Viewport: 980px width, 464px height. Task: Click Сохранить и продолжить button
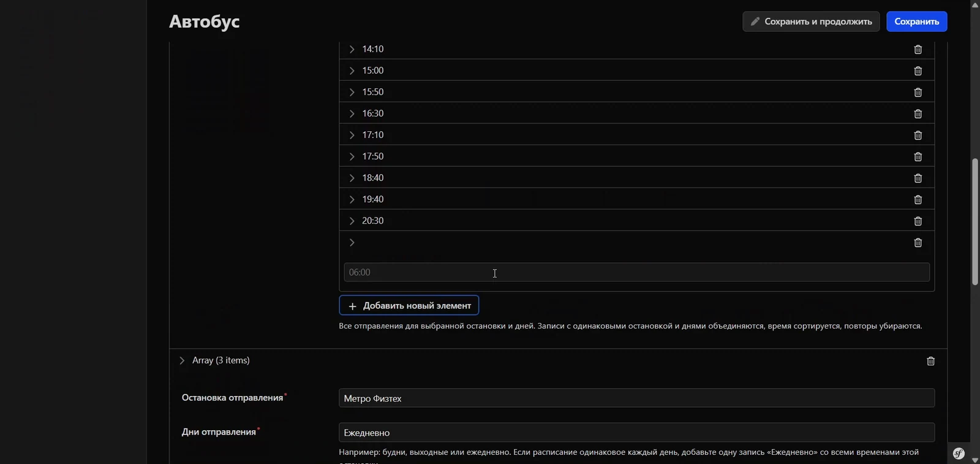pyautogui.click(x=811, y=21)
